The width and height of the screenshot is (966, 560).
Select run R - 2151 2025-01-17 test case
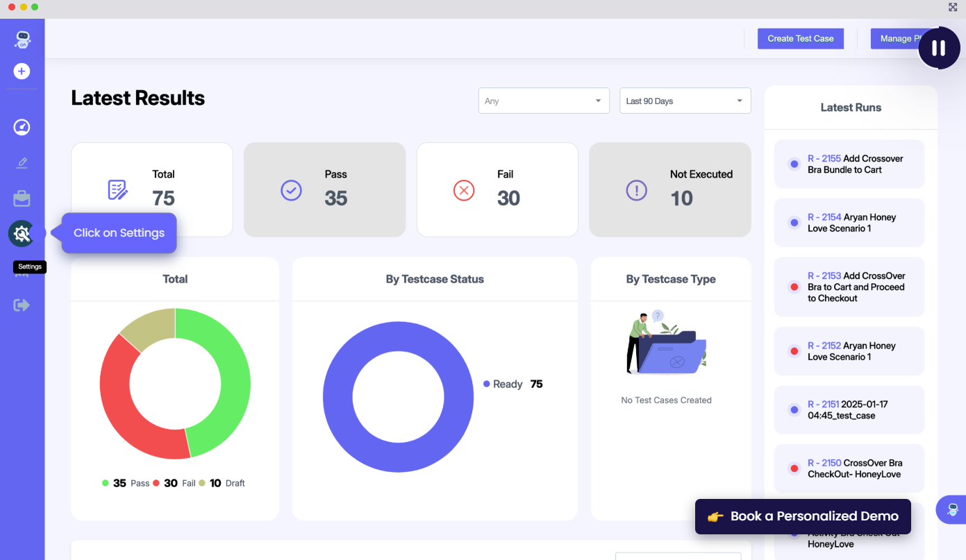pyautogui.click(x=849, y=409)
